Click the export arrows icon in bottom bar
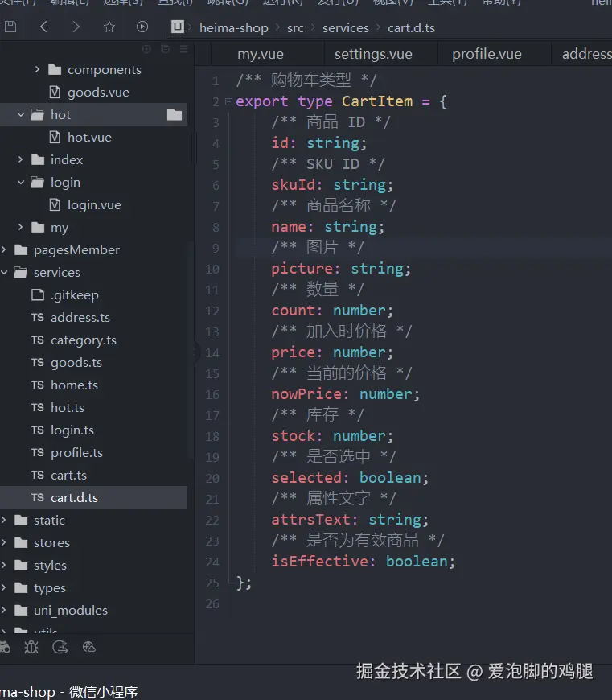The image size is (612, 700). [60, 647]
